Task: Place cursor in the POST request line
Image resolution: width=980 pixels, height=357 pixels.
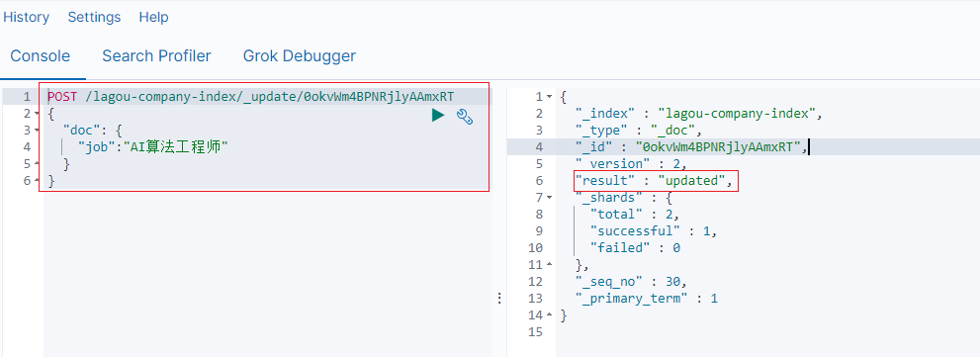Action: (250, 96)
